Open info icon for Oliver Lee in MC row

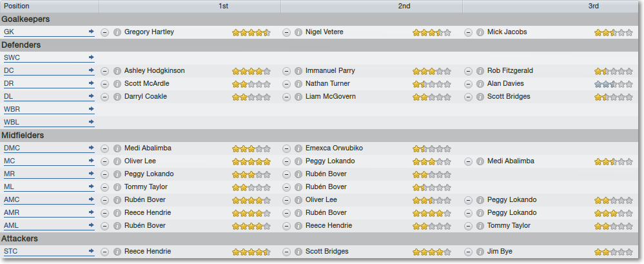point(117,161)
